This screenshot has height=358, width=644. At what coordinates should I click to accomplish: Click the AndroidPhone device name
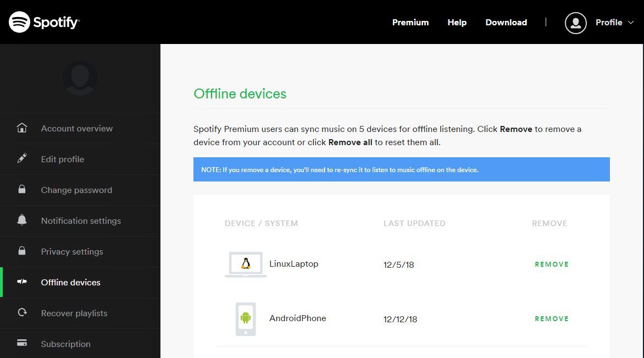297,318
